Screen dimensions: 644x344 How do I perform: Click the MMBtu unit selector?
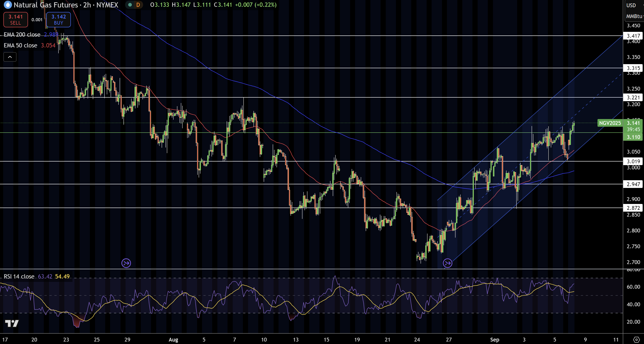point(634,16)
